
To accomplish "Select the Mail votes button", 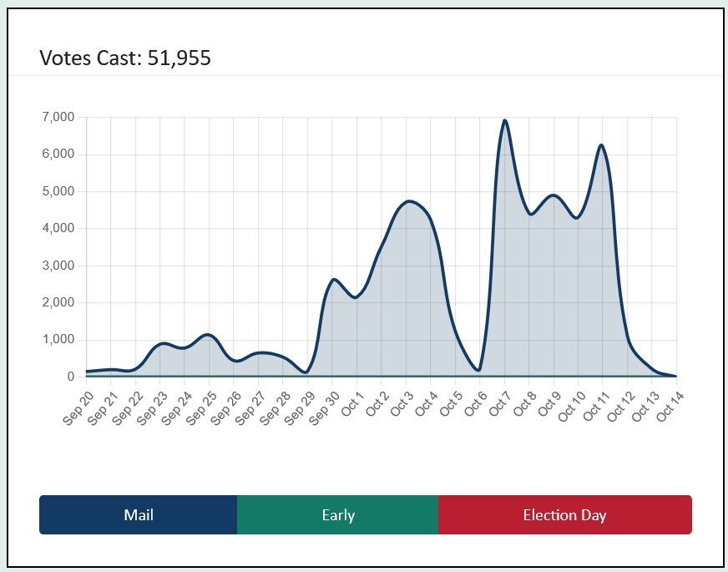I will [x=139, y=514].
